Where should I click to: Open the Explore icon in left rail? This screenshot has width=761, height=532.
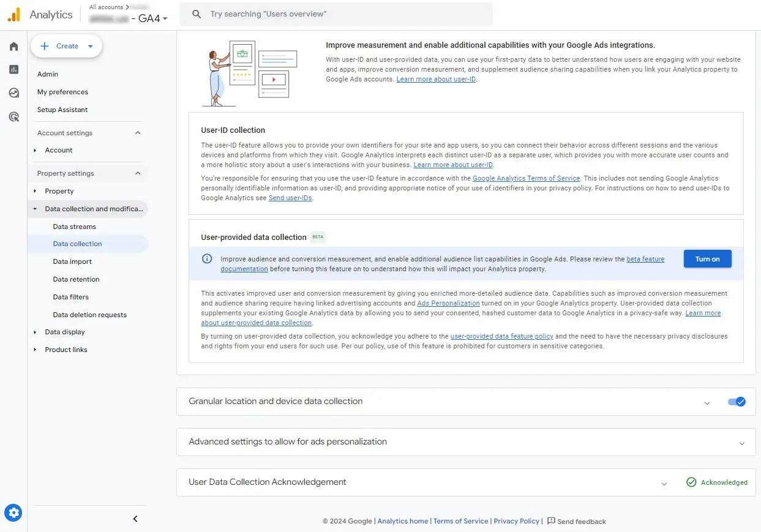[x=13, y=93]
